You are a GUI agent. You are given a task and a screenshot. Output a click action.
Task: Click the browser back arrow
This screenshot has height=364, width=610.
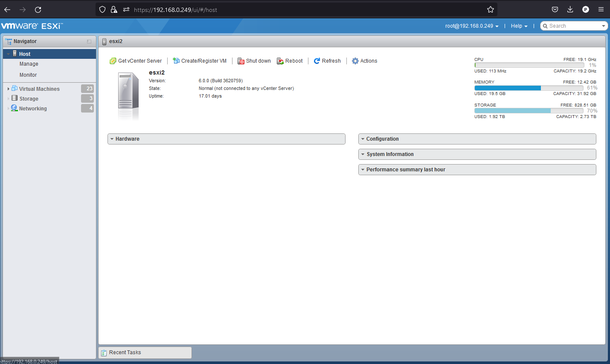pos(7,9)
